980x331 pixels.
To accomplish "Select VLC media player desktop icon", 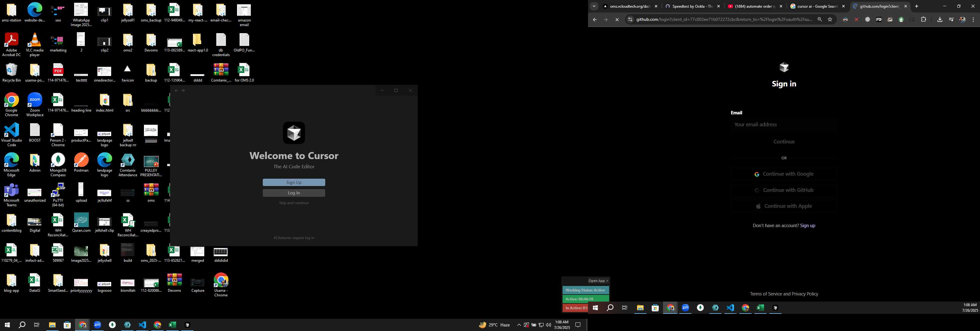I will (35, 45).
